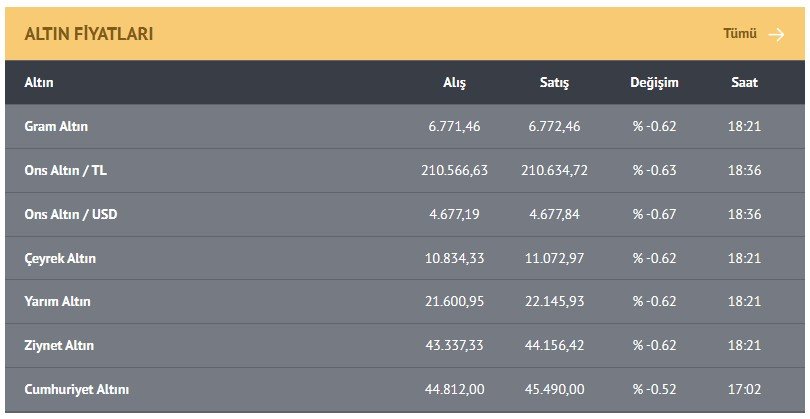810x419 pixels.
Task: Click Ons Altın / TL sell price 210.634,72
Action: [x=554, y=171]
